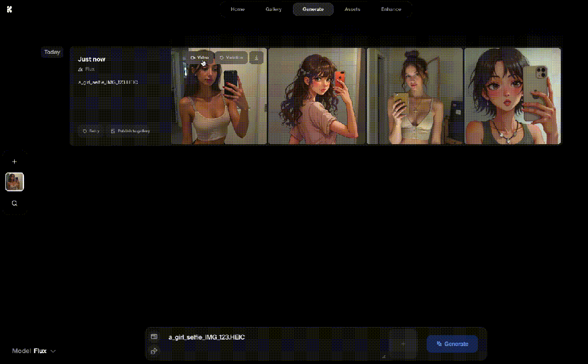Image resolution: width=588 pixels, height=364 pixels.
Task: Click the add image plus box in the prompt bar
Action: (x=403, y=344)
